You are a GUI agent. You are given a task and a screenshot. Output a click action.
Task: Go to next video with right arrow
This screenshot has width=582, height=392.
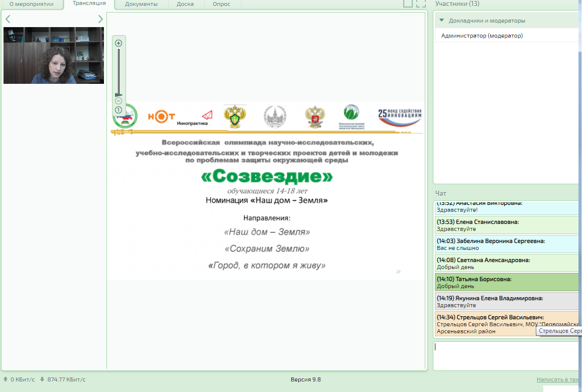click(100, 19)
